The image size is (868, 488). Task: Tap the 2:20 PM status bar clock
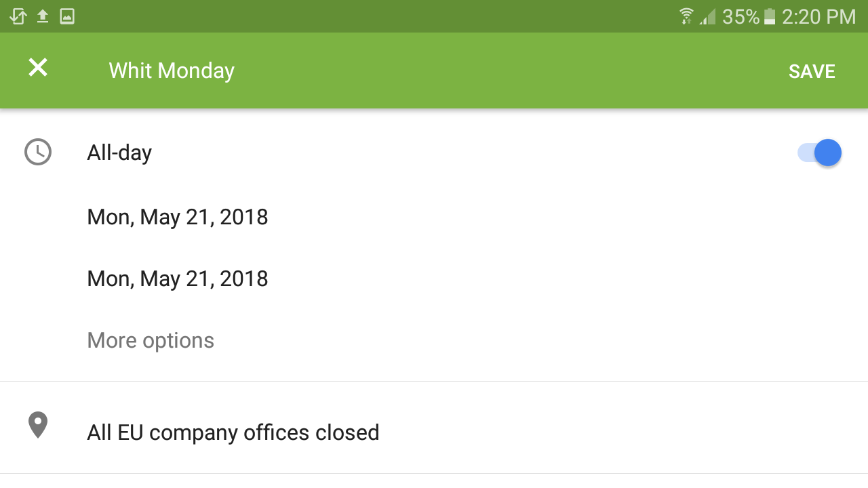(818, 16)
